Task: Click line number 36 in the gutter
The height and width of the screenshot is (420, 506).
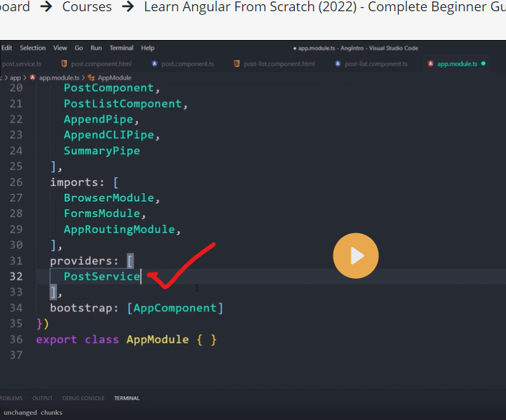Action: pos(15,339)
